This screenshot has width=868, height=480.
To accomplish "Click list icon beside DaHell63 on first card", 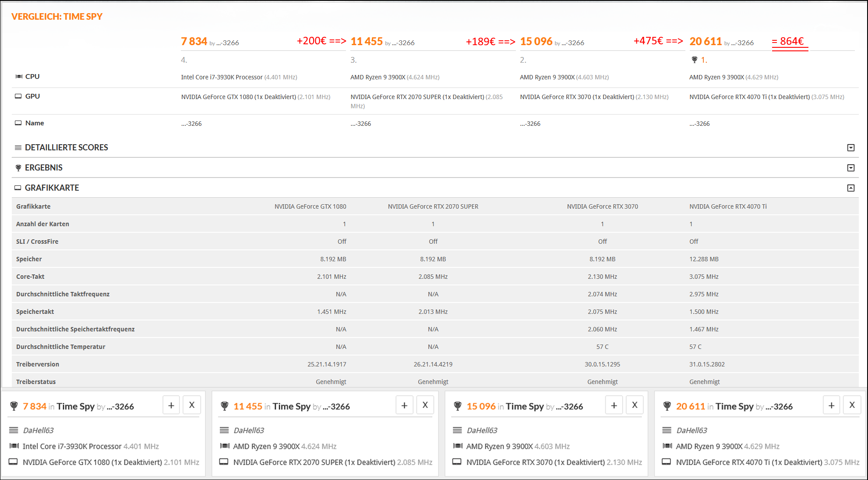I will coord(14,430).
